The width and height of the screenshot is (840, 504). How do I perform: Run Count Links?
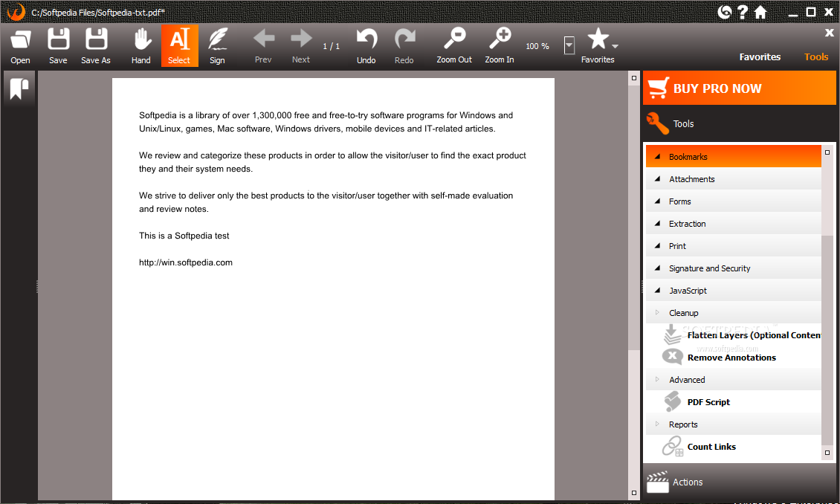(711, 447)
